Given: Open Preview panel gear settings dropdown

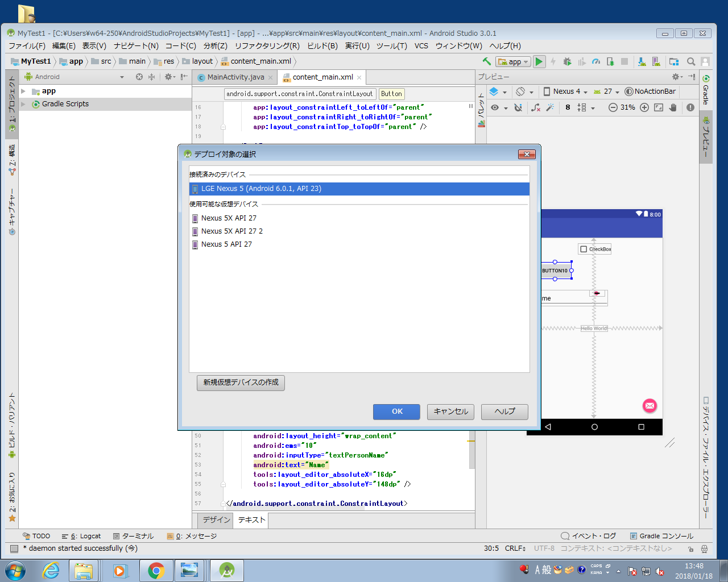Looking at the screenshot, I should 677,76.
